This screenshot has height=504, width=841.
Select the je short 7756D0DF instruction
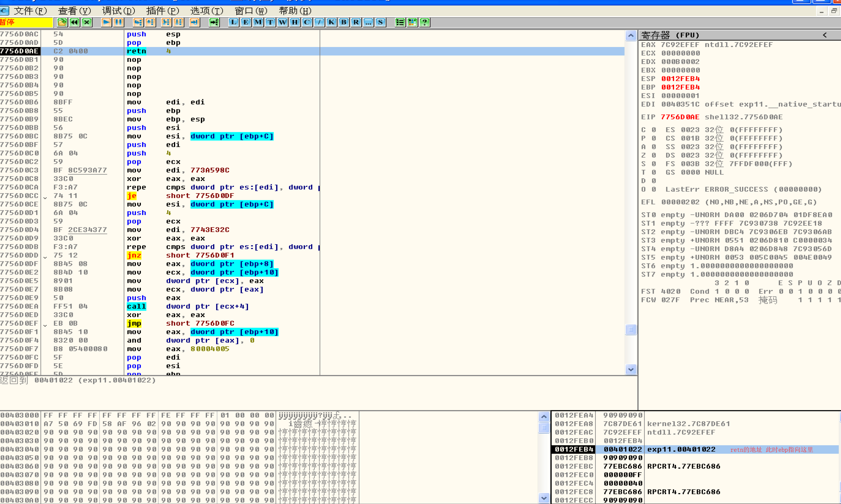(x=312, y=196)
